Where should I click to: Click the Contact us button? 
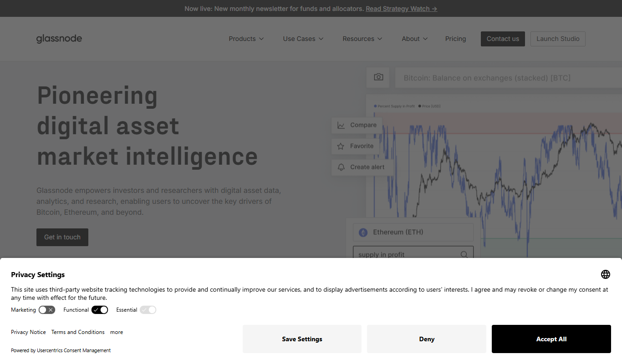[503, 39]
